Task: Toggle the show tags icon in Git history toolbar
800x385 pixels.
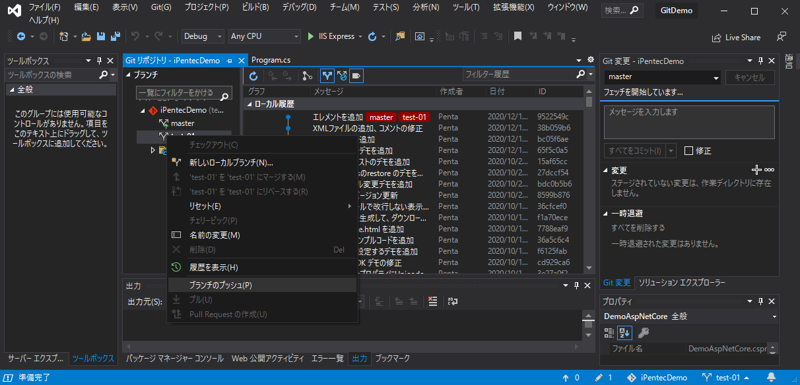Action: click(357, 76)
